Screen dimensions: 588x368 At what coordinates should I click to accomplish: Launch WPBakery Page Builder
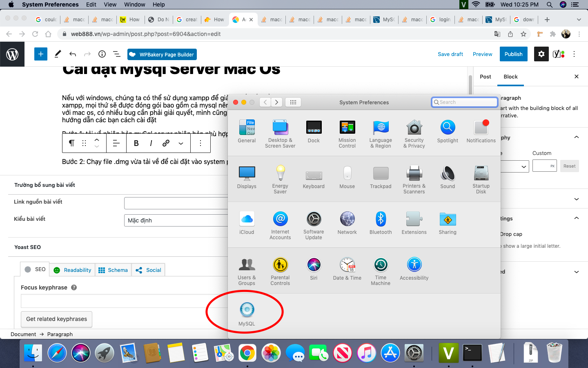(162, 54)
